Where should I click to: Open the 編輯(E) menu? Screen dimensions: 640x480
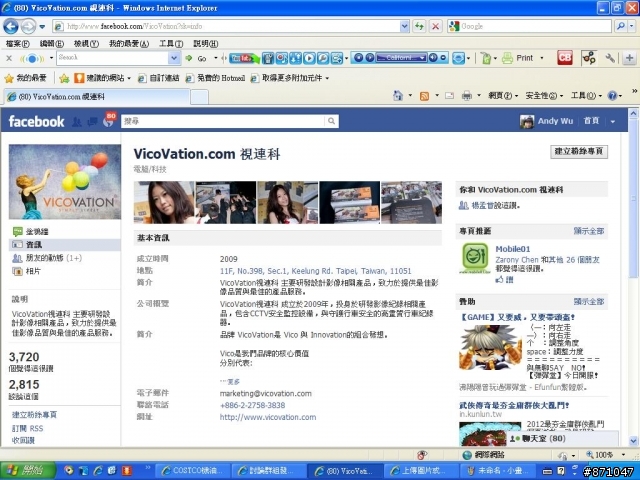click(x=51, y=43)
